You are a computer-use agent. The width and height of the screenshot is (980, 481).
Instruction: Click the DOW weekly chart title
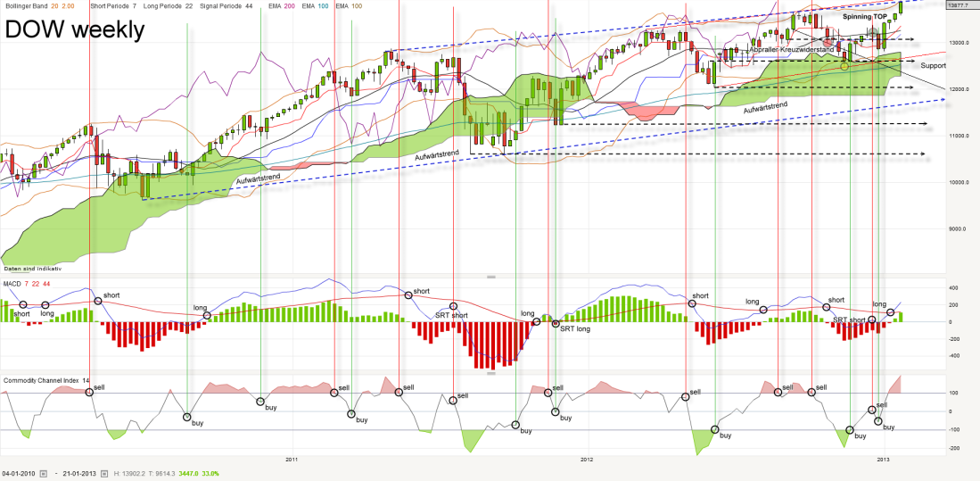(x=74, y=29)
